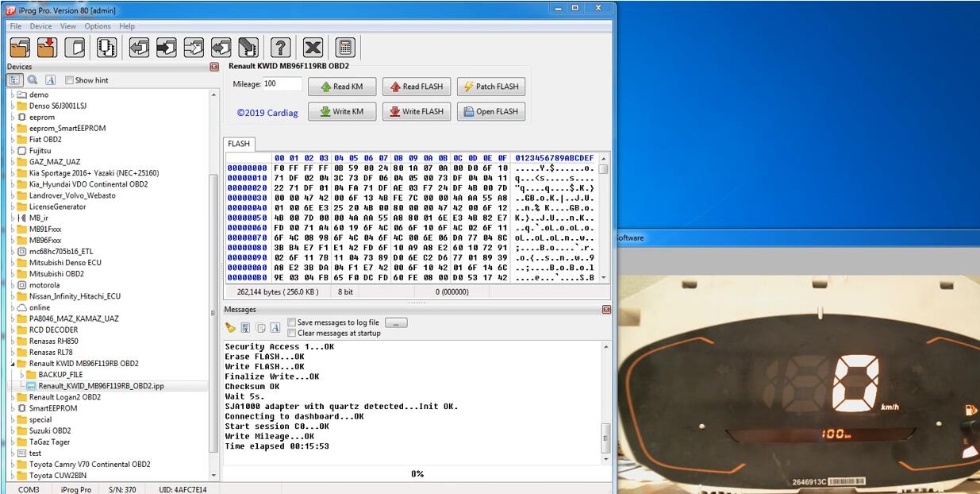
Task: Click the blank new page toolbar icon
Action: (74, 48)
